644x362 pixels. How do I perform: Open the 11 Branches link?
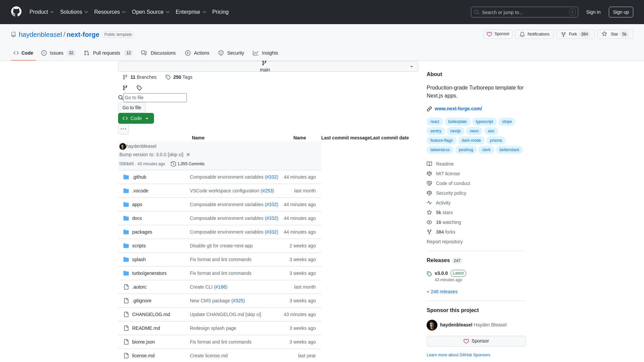point(140,77)
